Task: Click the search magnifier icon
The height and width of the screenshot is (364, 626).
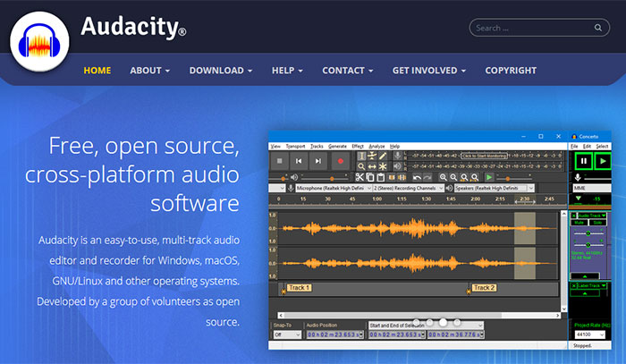Action: pyautogui.click(x=597, y=28)
